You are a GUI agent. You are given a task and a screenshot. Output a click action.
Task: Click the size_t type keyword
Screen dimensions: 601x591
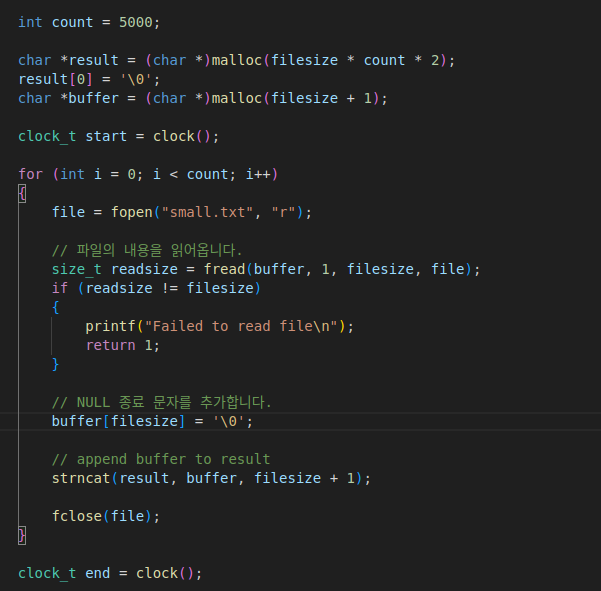[x=77, y=269]
